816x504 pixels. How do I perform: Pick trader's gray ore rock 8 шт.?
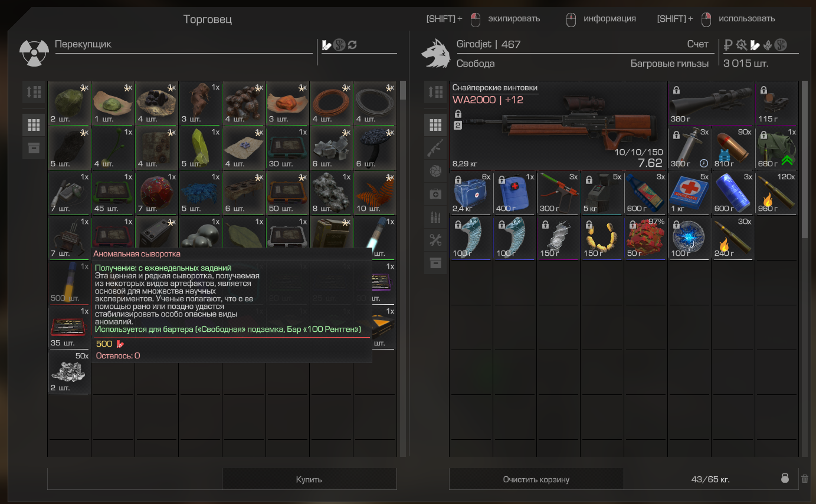tap(331, 193)
